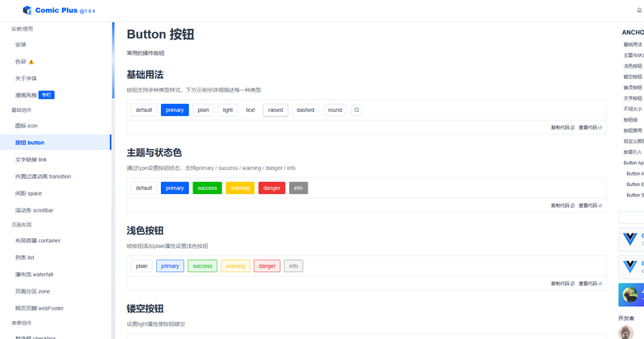Click default button in 基础用法 demo

coord(144,110)
